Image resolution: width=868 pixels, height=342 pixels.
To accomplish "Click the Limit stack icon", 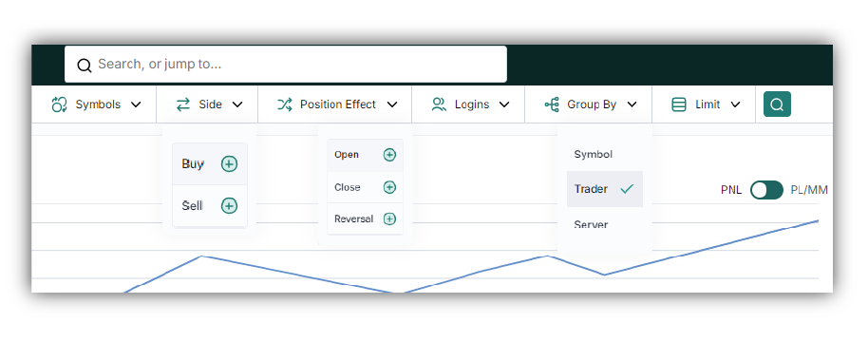I will point(679,104).
